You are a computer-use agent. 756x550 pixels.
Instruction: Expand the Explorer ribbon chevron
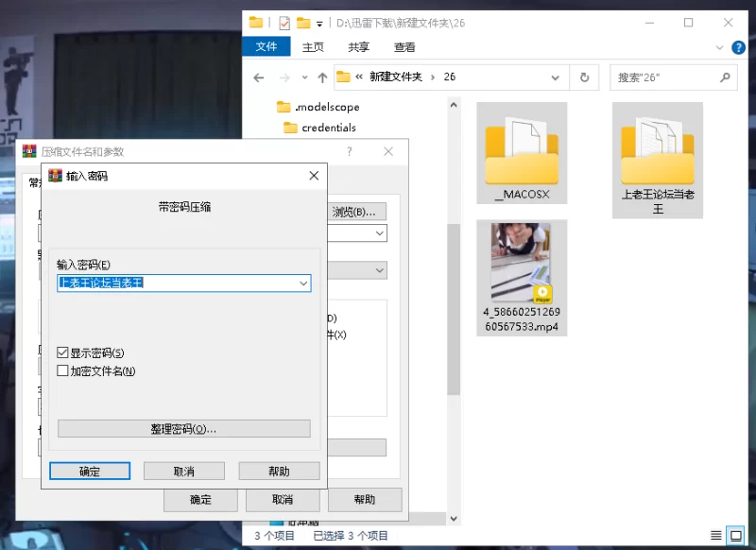719,47
